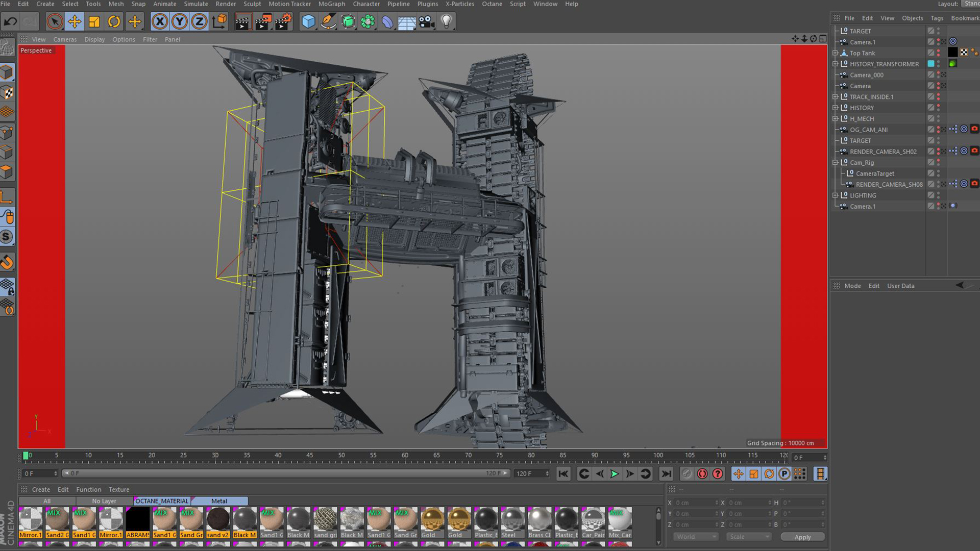Switch to OCTANE_MATERIAL material tab
The height and width of the screenshot is (551, 980).
(162, 501)
